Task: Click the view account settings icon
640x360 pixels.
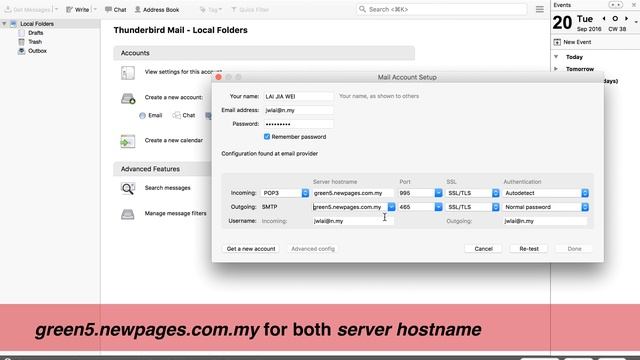Action: 128,73
